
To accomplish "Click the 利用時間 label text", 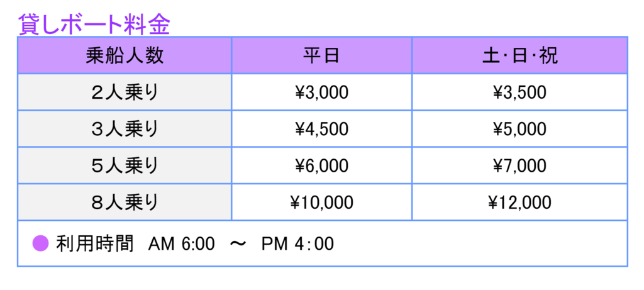I will (95, 243).
